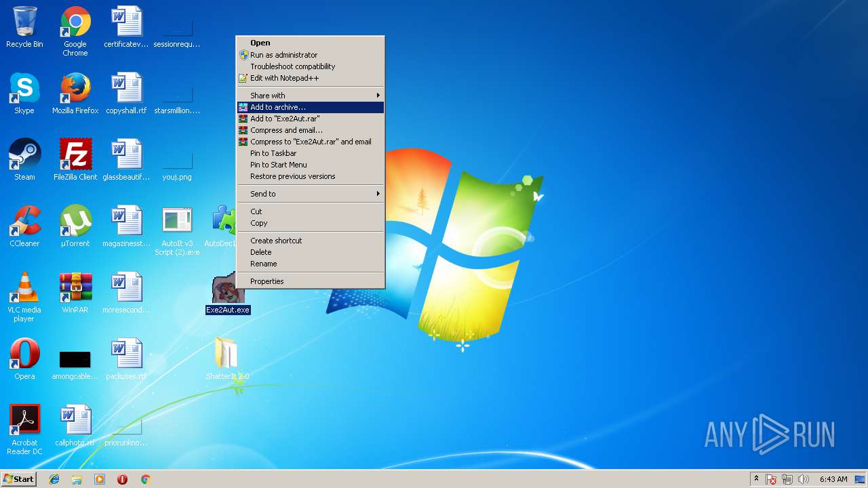Select the WinRAR desktop shortcut
868x488 pixels.
(75, 293)
